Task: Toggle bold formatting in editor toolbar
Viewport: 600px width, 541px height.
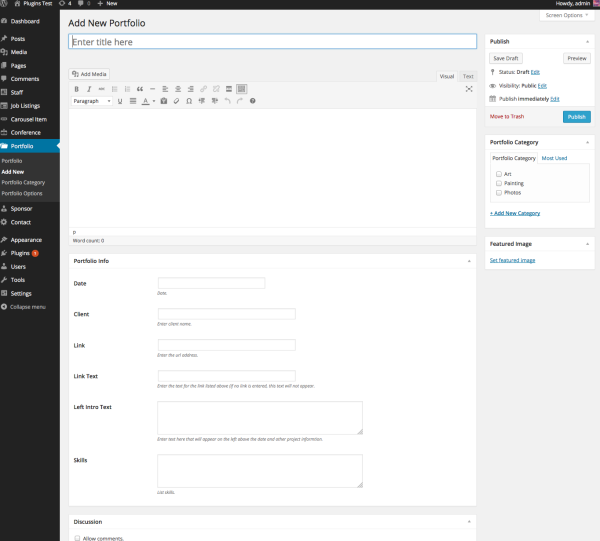Action: (x=77, y=89)
